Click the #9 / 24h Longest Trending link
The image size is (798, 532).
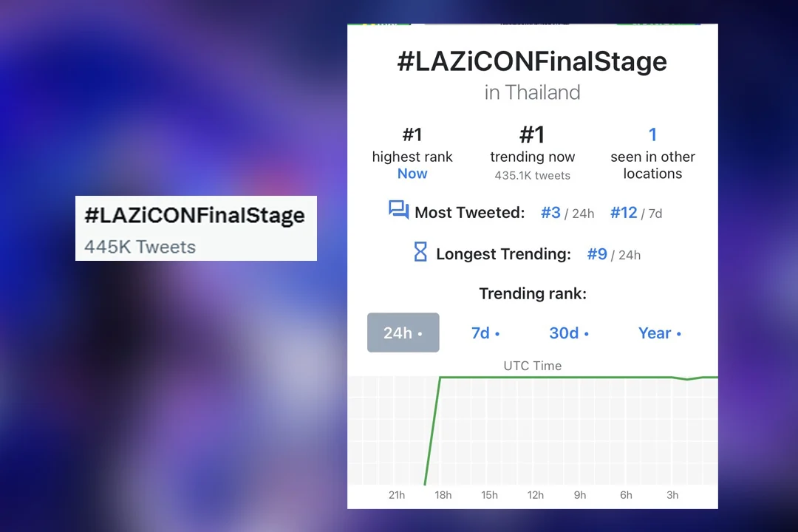(597, 254)
